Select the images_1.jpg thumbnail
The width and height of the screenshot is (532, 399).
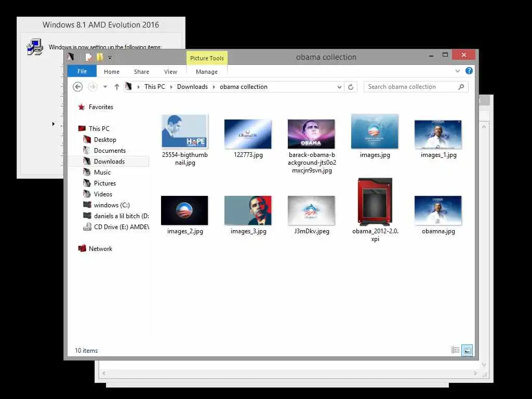click(438, 134)
